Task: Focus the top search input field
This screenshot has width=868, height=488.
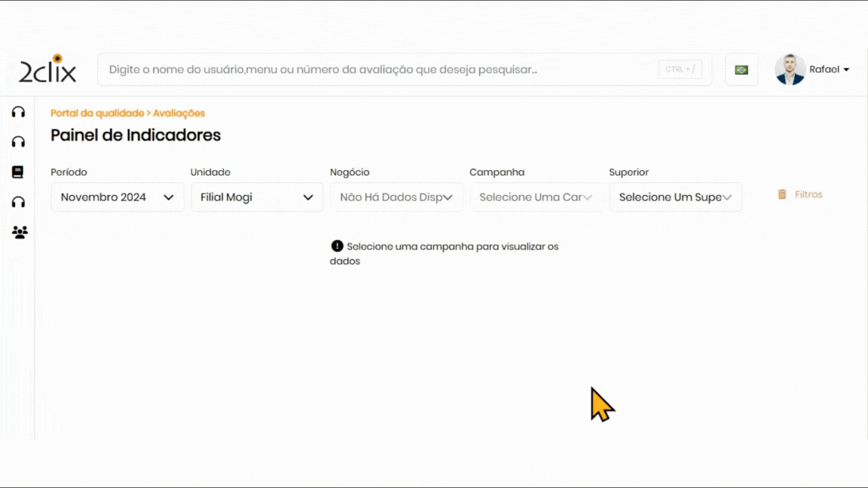Action: tap(377, 69)
